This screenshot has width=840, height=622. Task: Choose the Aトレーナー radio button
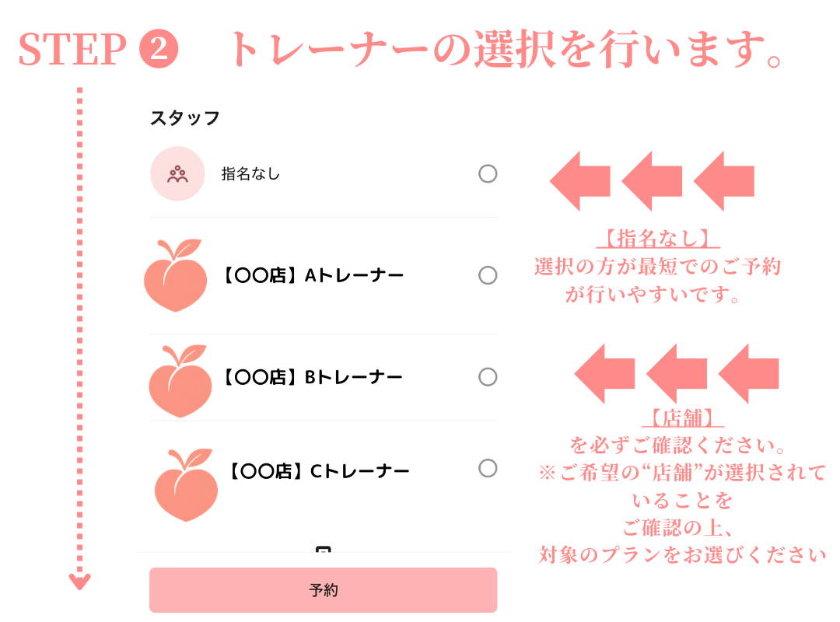[x=488, y=275]
